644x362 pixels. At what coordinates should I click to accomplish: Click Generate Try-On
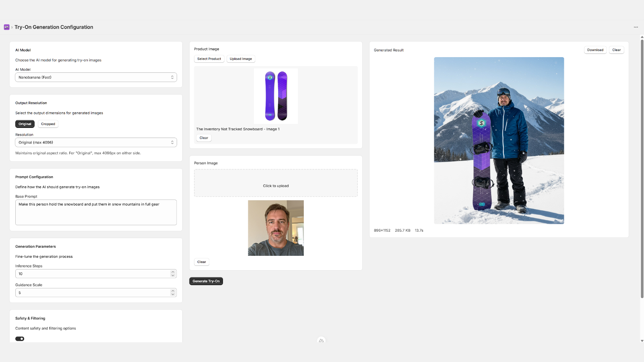[x=206, y=281]
